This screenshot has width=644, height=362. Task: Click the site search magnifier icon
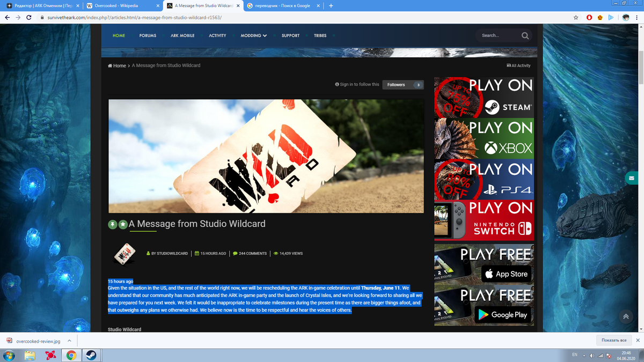click(x=525, y=35)
